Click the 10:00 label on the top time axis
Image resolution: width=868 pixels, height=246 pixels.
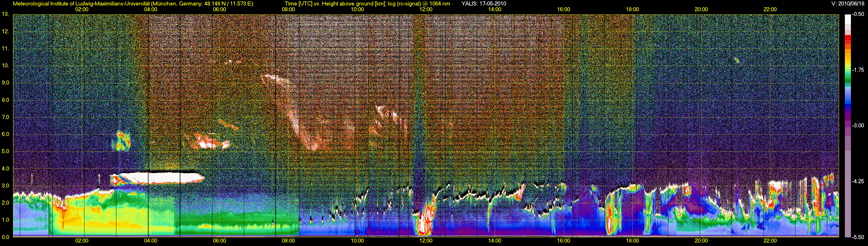357,10
